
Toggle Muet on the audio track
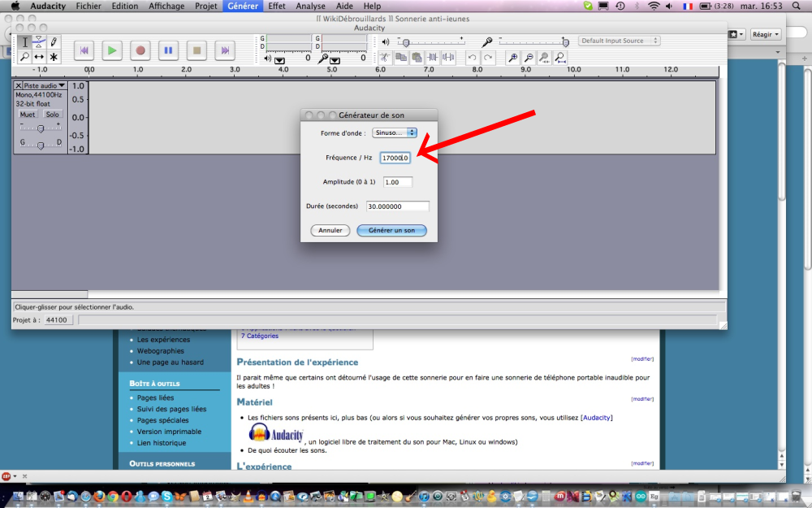tap(28, 115)
